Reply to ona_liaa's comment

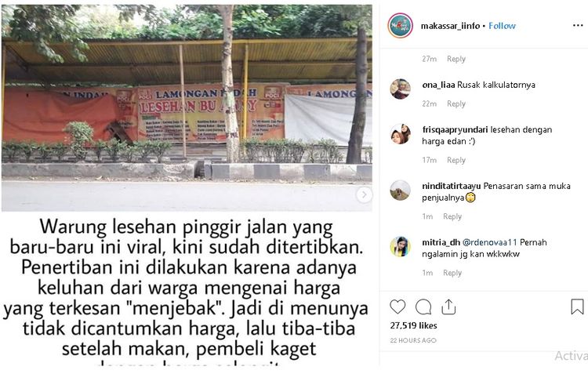point(456,104)
